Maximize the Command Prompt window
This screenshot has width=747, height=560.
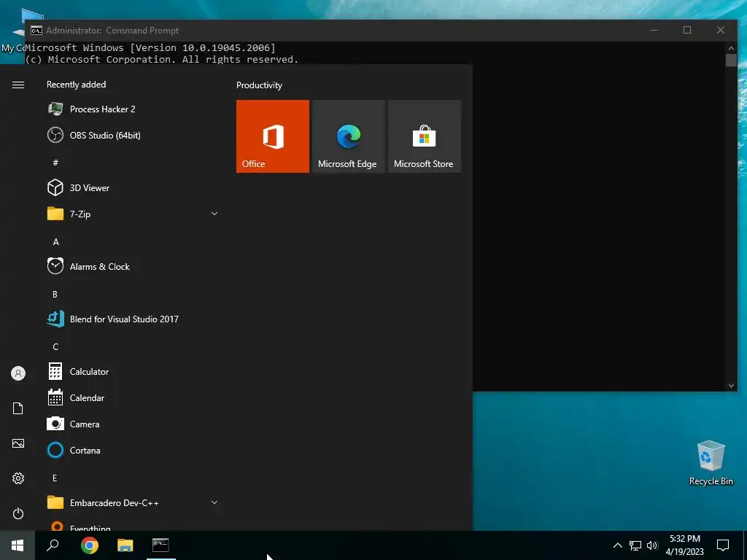(x=687, y=30)
